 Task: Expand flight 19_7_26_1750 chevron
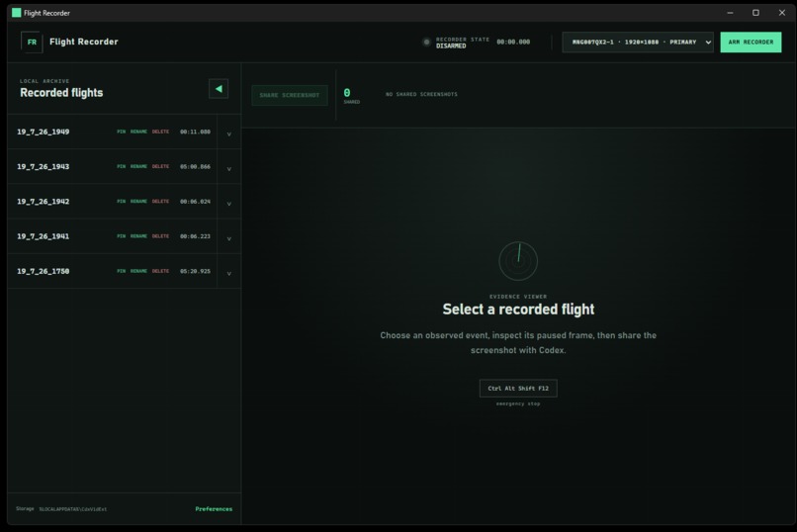(x=229, y=274)
